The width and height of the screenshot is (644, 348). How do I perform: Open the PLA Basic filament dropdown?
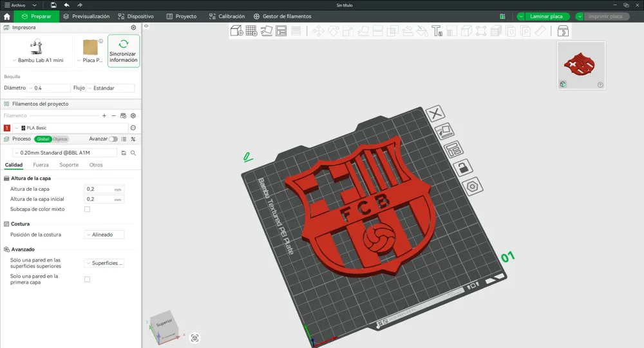tap(70, 128)
